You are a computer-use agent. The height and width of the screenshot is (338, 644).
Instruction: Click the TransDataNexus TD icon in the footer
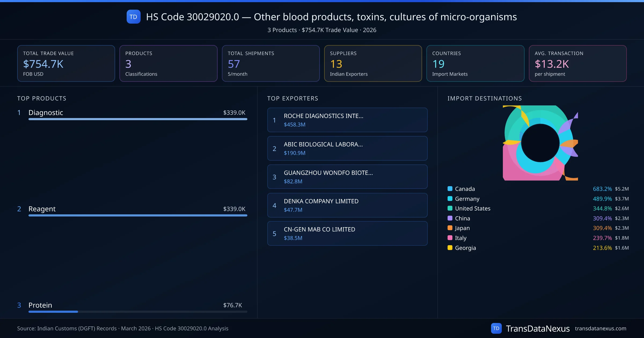coord(496,328)
